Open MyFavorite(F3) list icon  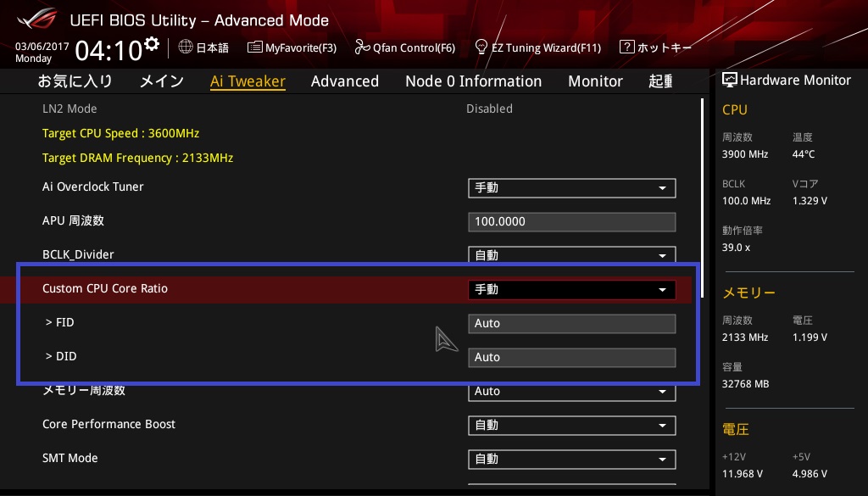tap(254, 47)
